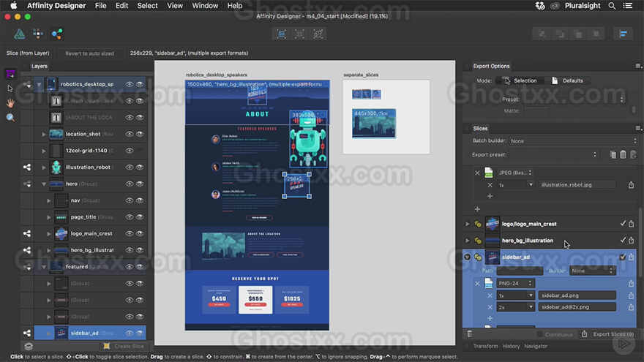Open the File menu
The width and height of the screenshot is (644, 362).
100,6
